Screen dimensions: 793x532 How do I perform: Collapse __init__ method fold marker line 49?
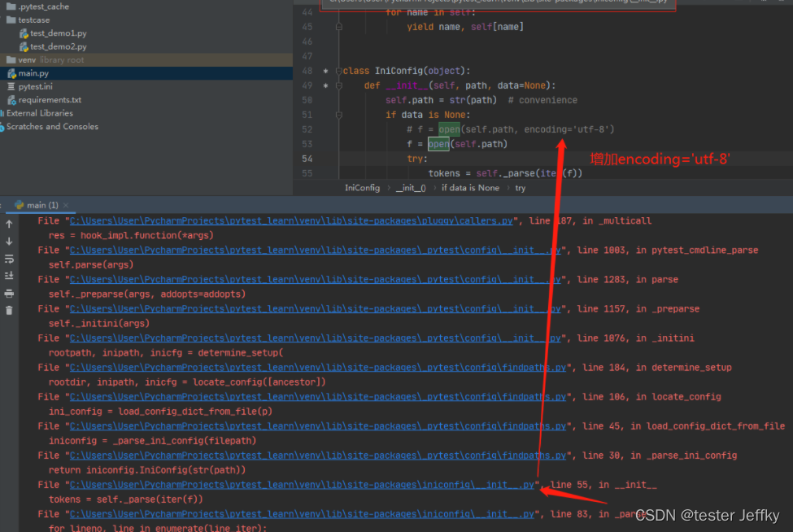pyautogui.click(x=339, y=85)
